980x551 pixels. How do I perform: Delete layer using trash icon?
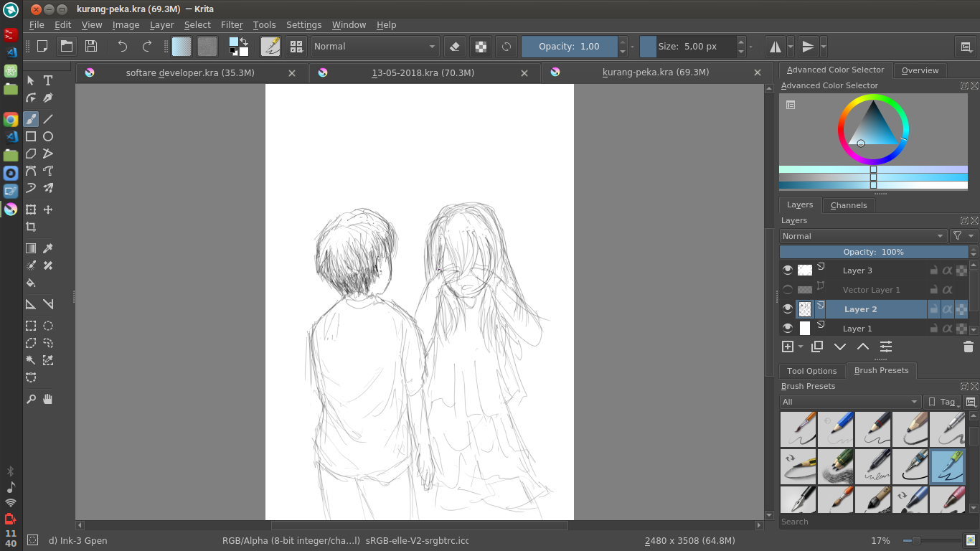(x=968, y=347)
